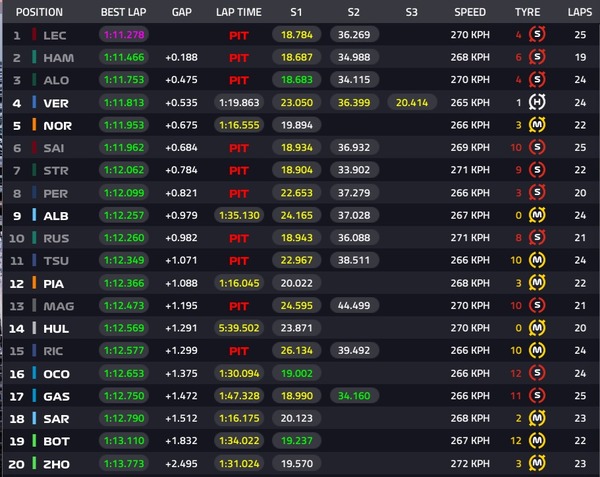Screen dimensions: 600x477
Task: Click the orange team color bar beside NOR
Action: pyautogui.click(x=35, y=125)
